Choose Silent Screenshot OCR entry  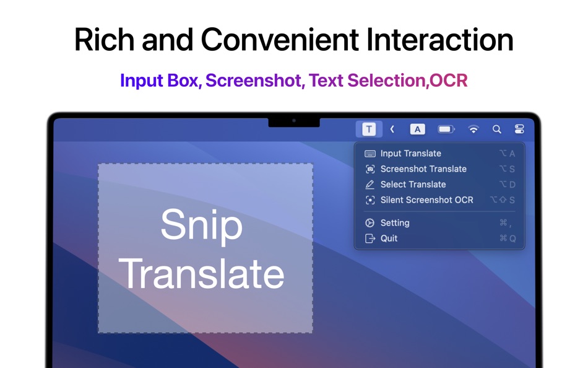439,200
